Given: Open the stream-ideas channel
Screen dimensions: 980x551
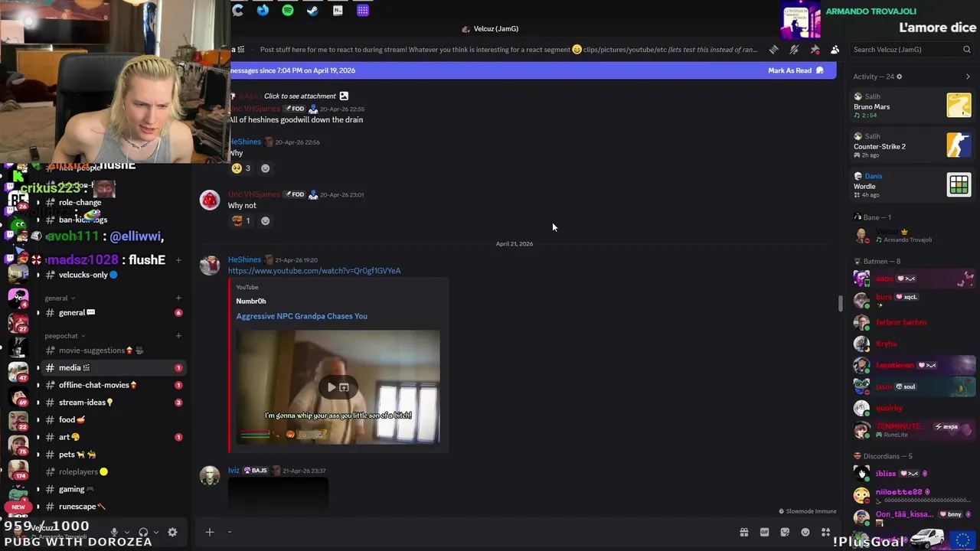Looking at the screenshot, I should 112,403.
